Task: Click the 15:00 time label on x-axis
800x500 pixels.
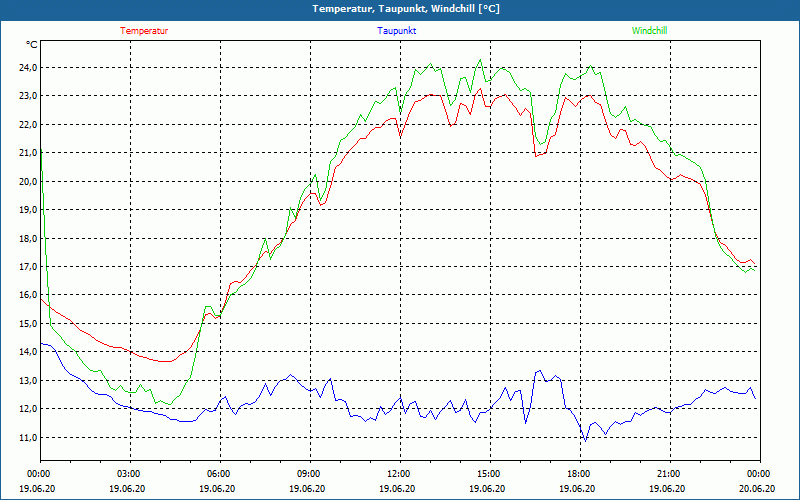Action: click(x=488, y=474)
